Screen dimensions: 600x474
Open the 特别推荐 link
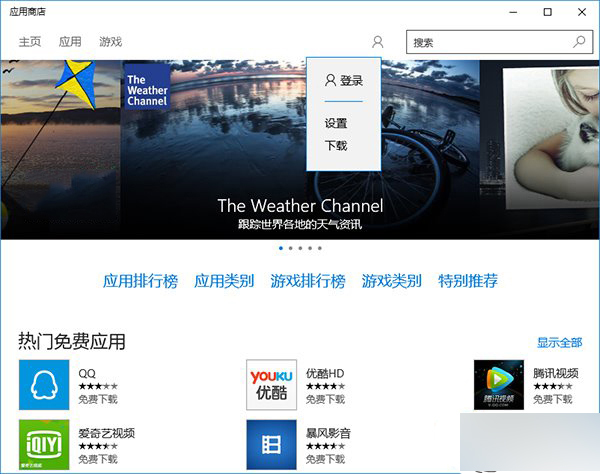pyautogui.click(x=468, y=281)
